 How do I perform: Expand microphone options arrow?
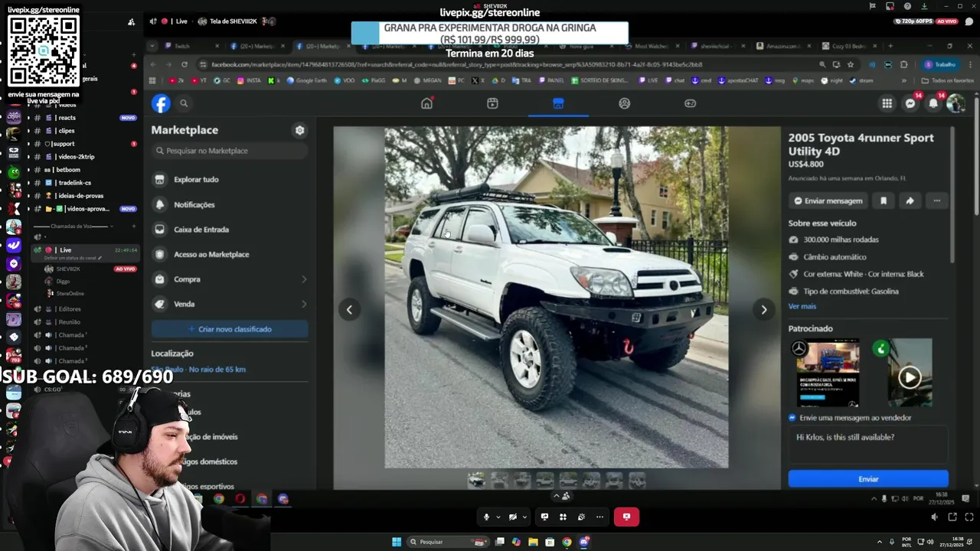point(498,517)
